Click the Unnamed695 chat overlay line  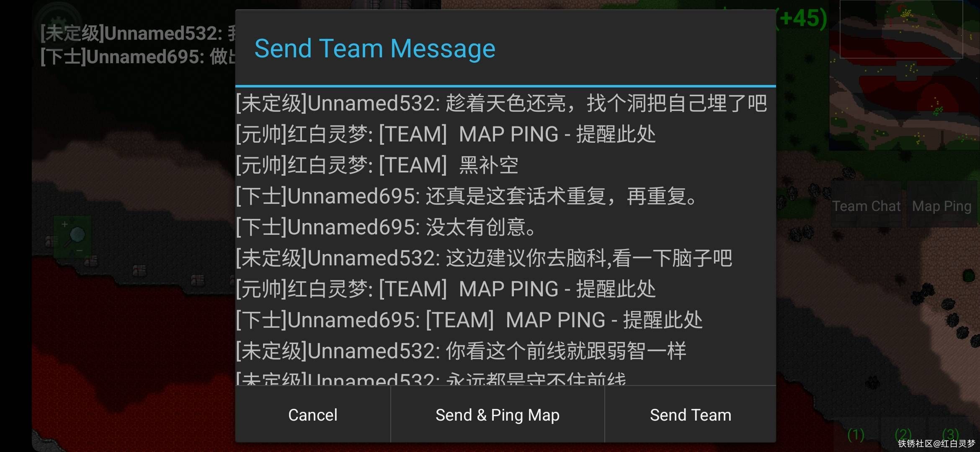coord(138,56)
